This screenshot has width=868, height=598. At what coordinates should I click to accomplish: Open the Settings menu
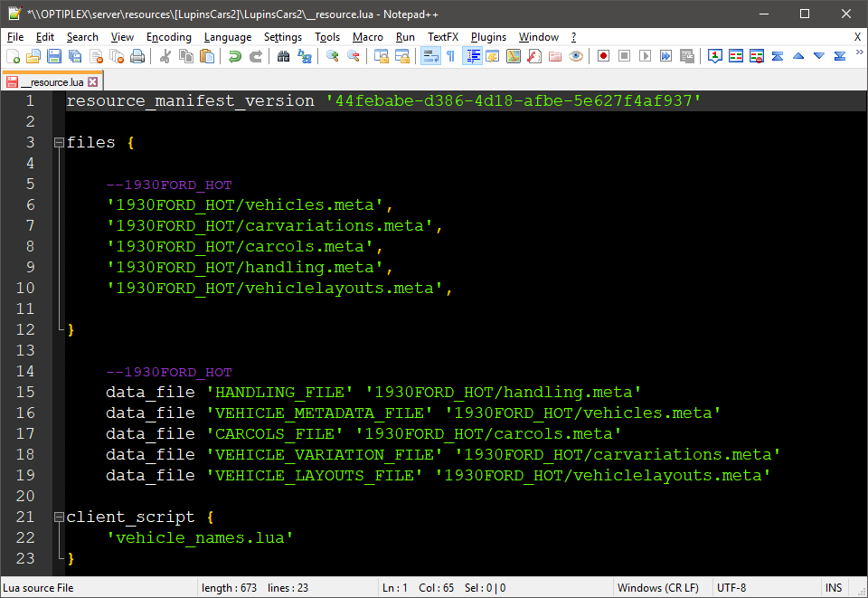[283, 37]
